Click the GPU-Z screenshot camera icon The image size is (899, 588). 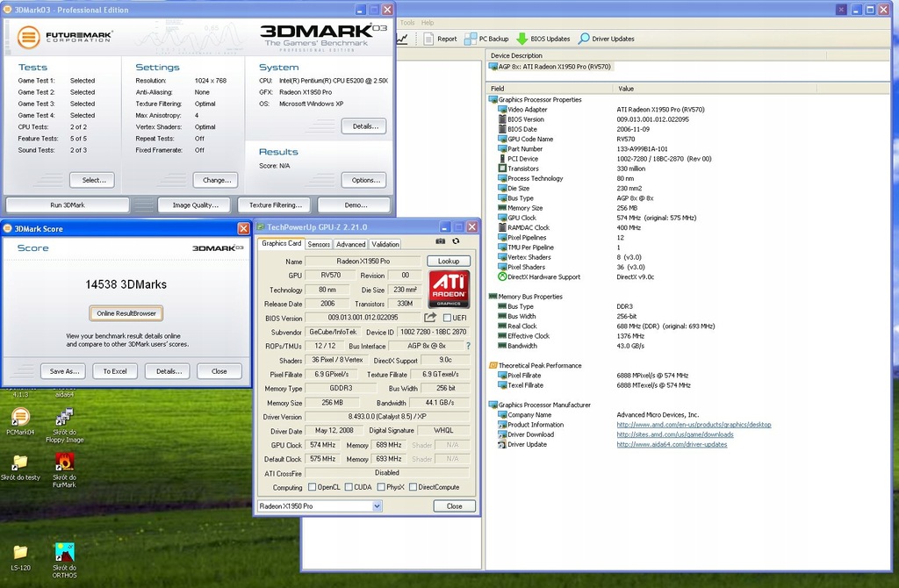tap(441, 241)
